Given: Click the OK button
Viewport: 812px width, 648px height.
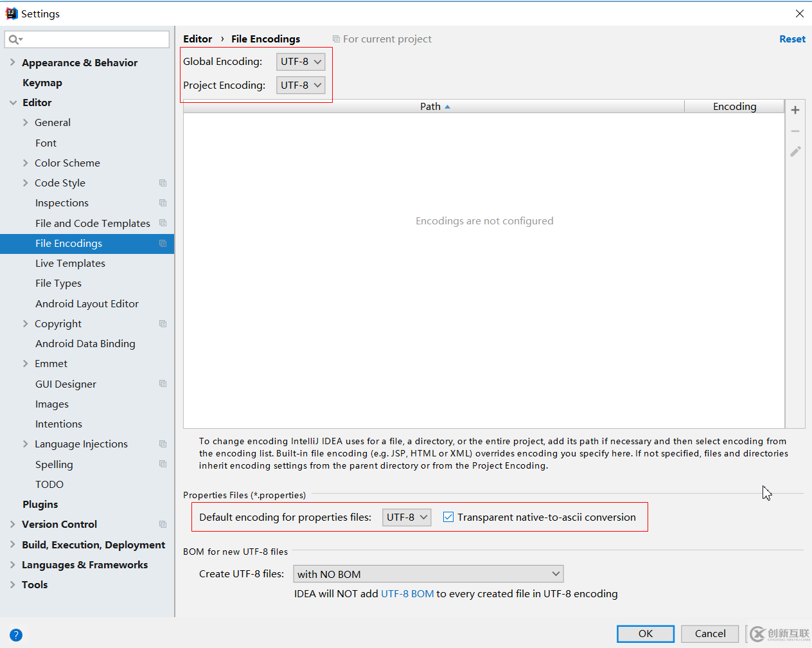Looking at the screenshot, I should (x=646, y=634).
